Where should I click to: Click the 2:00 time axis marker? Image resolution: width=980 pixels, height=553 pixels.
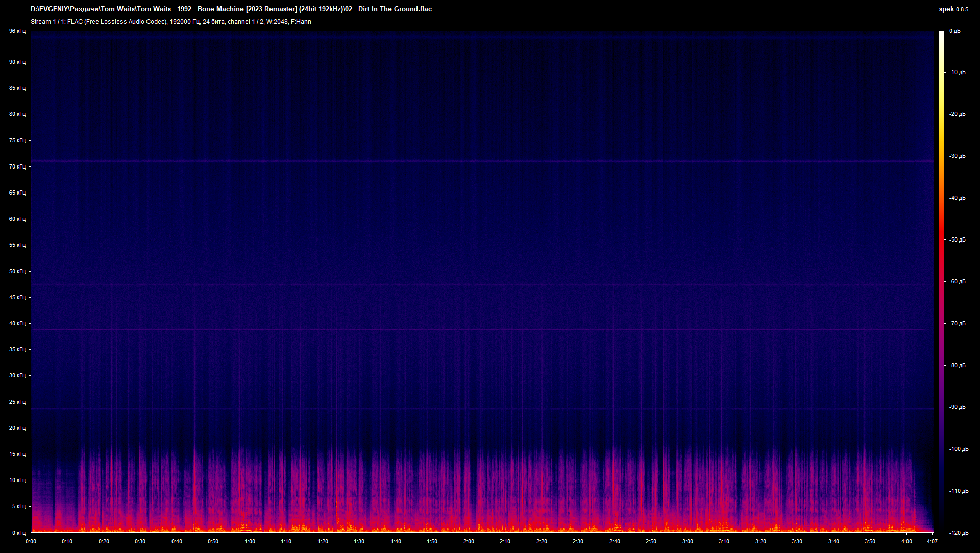[x=469, y=541]
